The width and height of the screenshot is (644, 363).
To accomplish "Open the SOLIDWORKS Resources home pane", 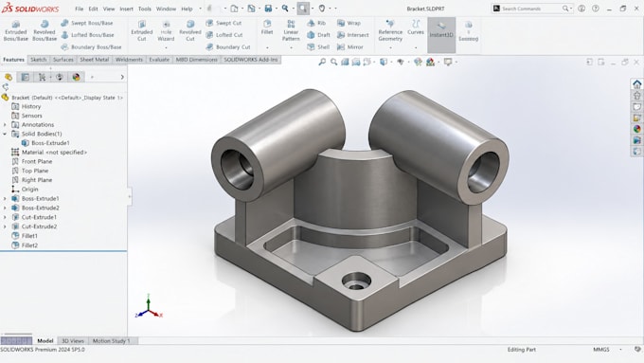I will [637, 84].
